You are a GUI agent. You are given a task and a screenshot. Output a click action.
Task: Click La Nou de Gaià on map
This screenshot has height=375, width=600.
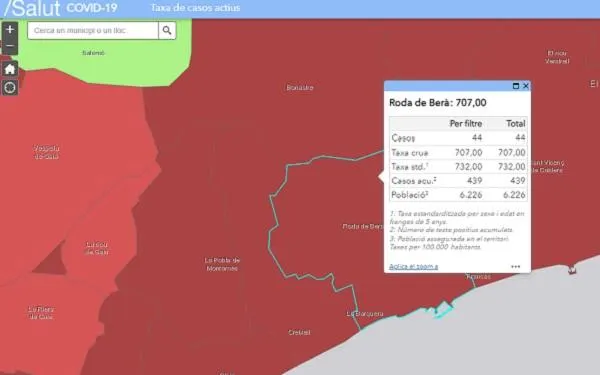(x=96, y=248)
